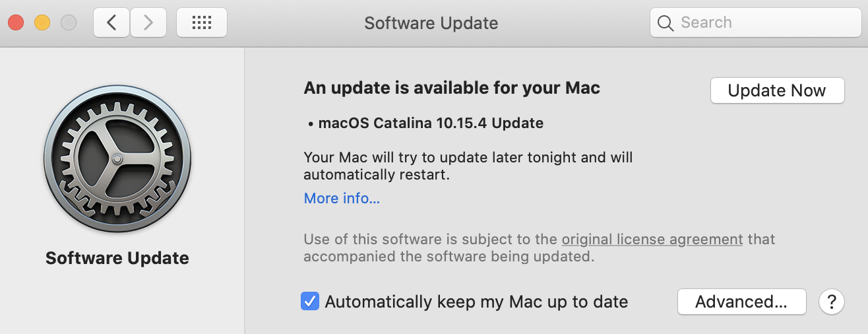
Task: Click the Software Update label below the gear
Action: coord(117,258)
